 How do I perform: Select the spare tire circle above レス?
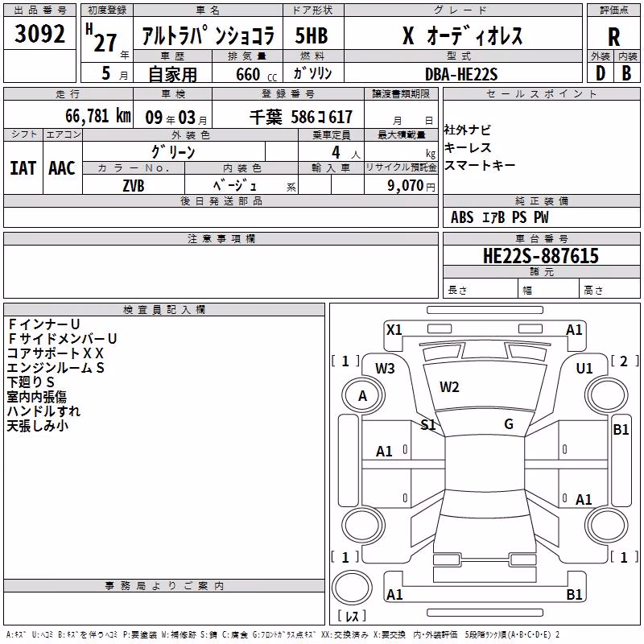point(352,588)
